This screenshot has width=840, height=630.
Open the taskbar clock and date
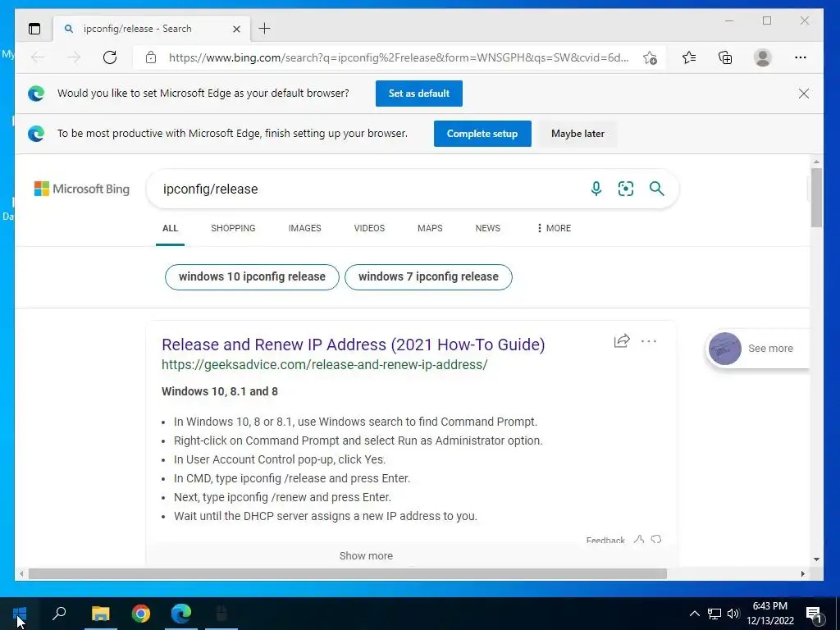770,614
